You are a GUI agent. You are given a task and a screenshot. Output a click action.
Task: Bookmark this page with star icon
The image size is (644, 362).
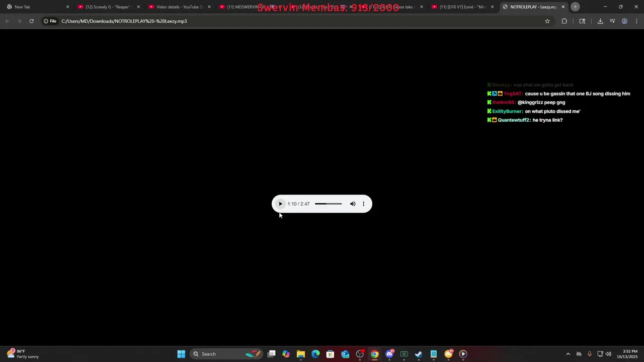547,21
